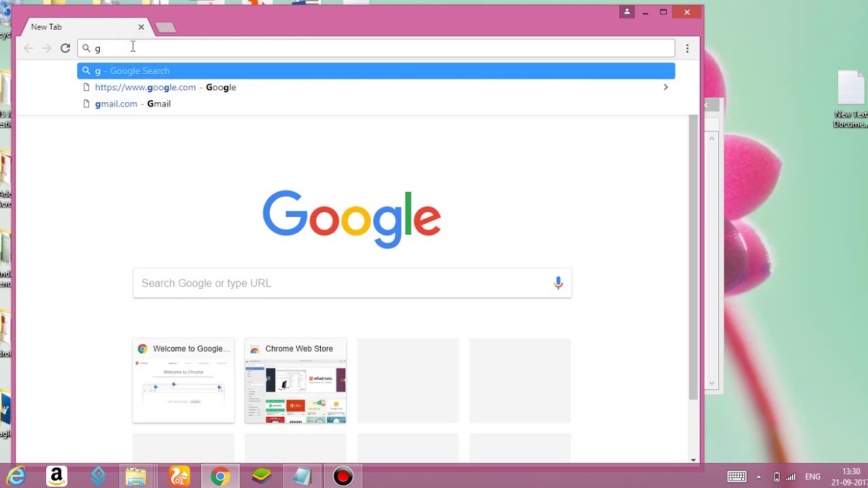
Task: Select the New Text Document desktop icon
Action: [x=851, y=99]
